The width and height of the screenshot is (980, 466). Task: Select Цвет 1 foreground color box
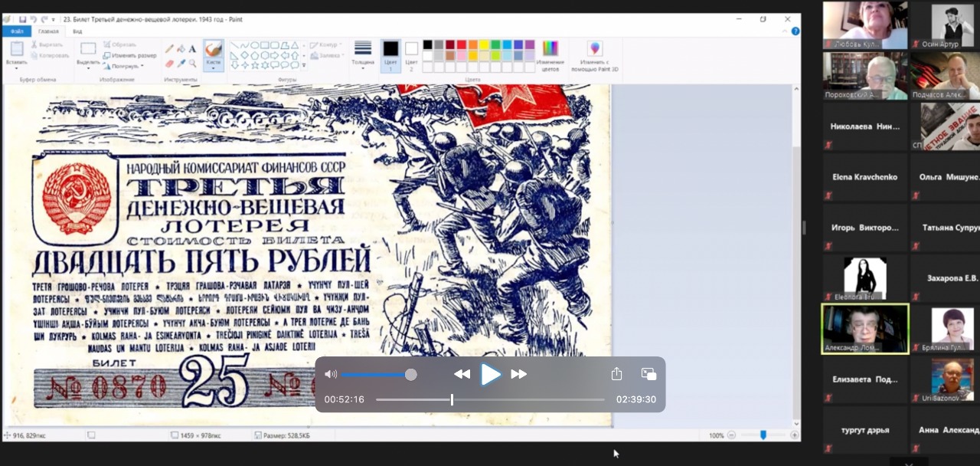[391, 55]
